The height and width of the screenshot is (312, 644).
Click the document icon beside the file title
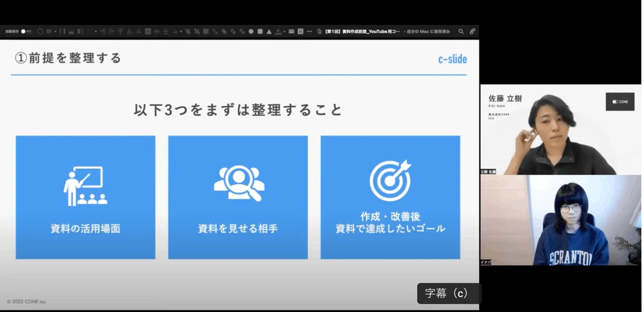click(x=320, y=32)
